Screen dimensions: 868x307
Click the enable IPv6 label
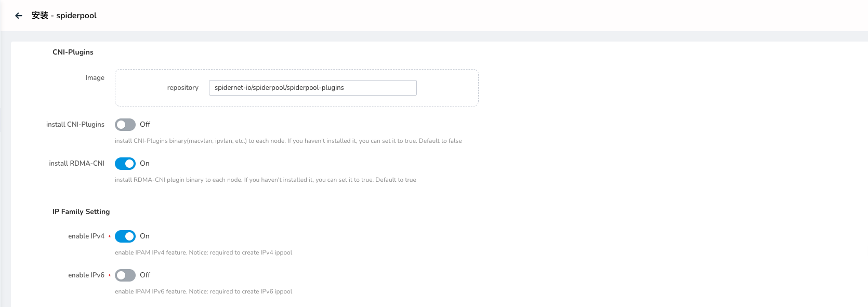[x=86, y=275]
